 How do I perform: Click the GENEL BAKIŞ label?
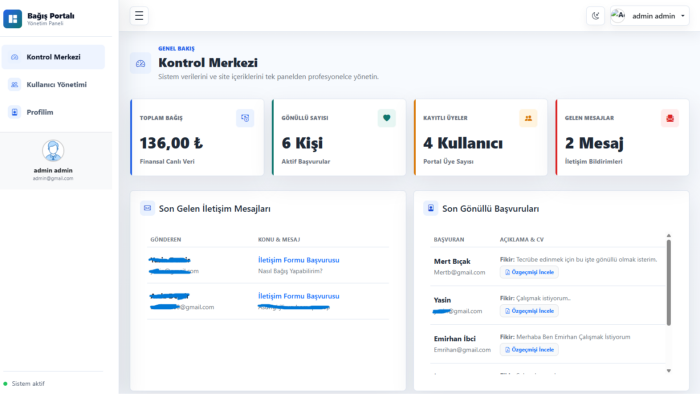pyautogui.click(x=176, y=49)
